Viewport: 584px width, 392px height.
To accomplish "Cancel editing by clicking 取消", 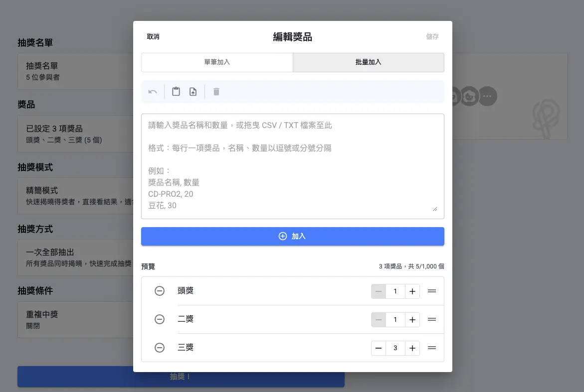I will [x=153, y=36].
